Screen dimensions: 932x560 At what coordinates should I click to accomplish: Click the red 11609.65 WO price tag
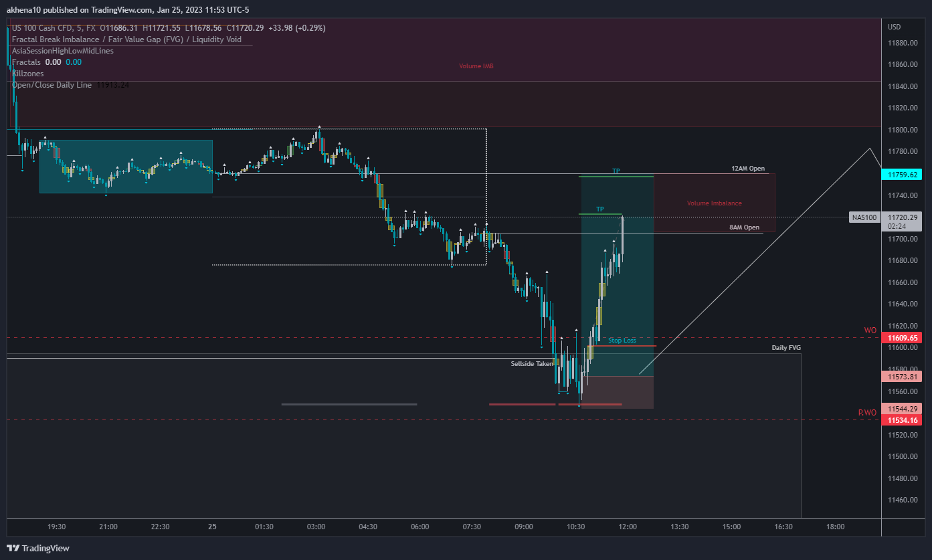[902, 339]
